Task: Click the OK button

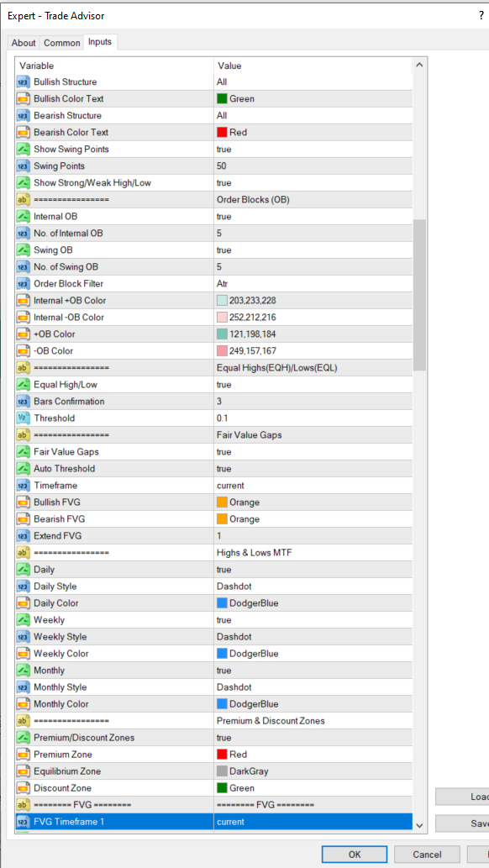Action: [x=355, y=855]
